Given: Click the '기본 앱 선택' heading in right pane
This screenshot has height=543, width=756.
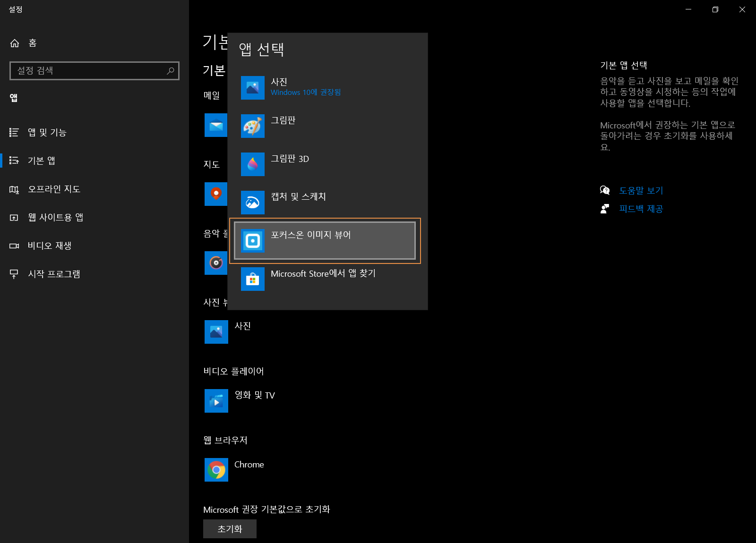Looking at the screenshot, I should 624,65.
